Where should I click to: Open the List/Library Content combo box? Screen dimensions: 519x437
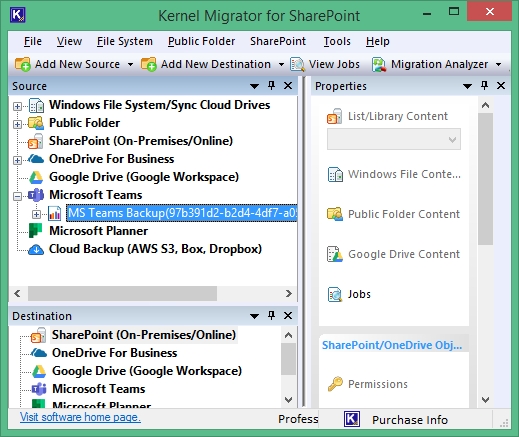pyautogui.click(x=394, y=139)
